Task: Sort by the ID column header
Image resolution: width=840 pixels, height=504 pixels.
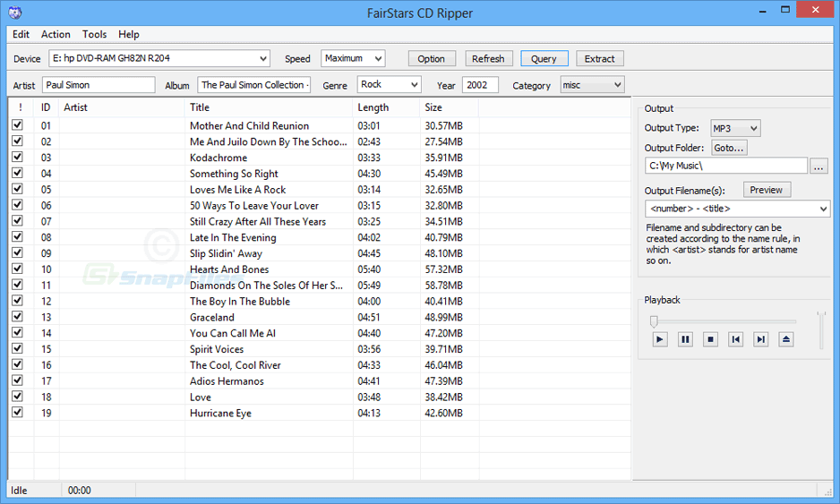Action: click(46, 107)
